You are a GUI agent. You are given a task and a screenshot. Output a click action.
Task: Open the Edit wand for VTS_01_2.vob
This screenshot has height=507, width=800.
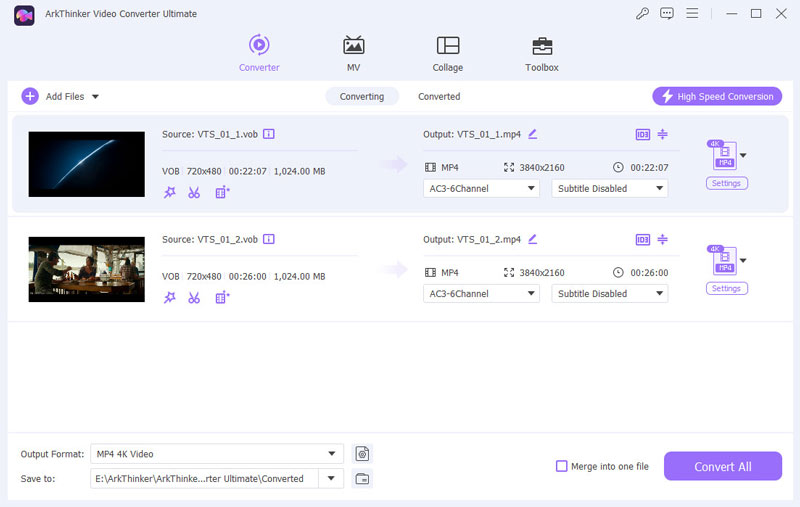pyautogui.click(x=169, y=298)
